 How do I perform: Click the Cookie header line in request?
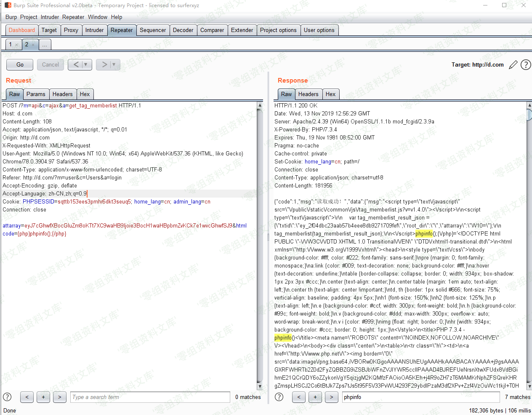(x=106, y=202)
